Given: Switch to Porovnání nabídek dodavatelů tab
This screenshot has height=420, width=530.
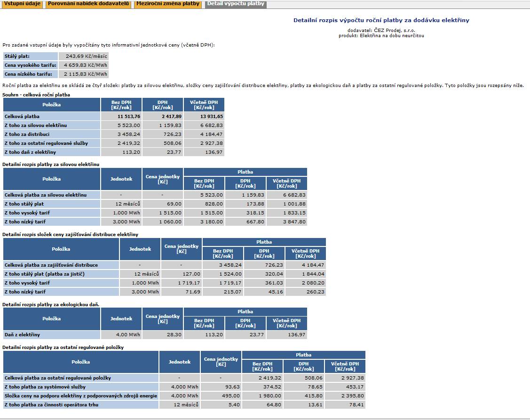Looking at the screenshot, I should [88, 4].
